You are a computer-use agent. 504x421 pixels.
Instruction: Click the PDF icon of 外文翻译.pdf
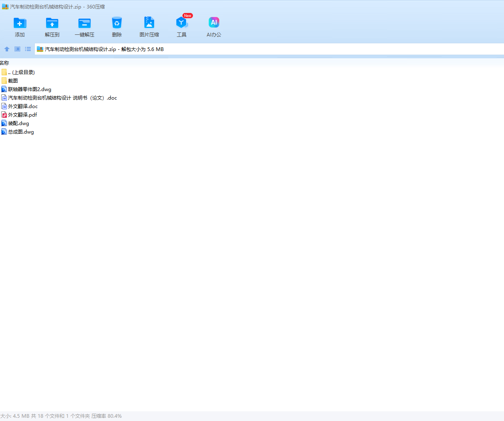tap(4, 115)
